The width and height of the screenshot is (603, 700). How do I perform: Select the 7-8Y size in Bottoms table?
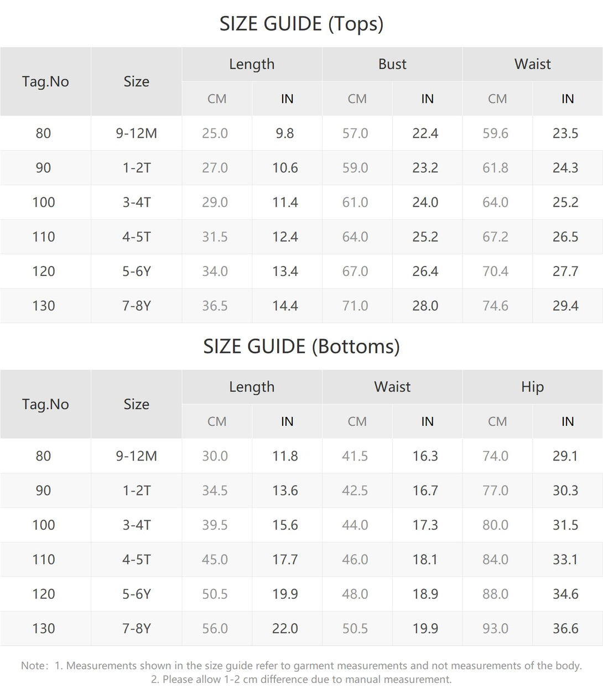(x=136, y=629)
